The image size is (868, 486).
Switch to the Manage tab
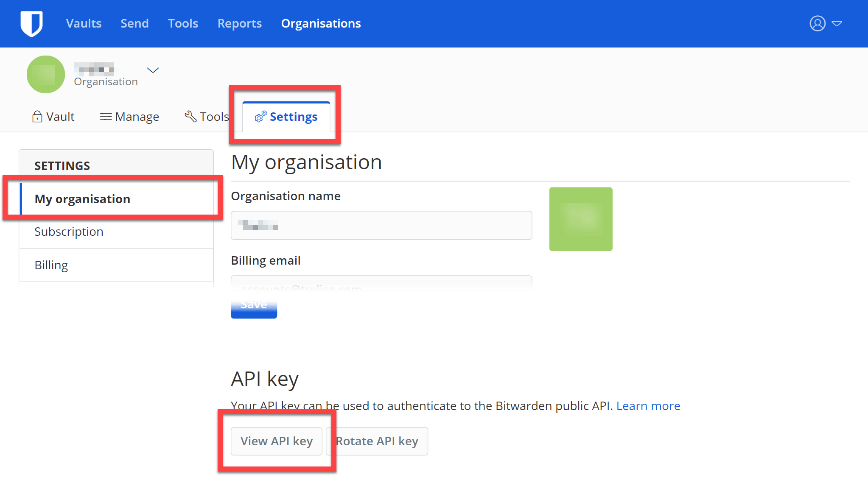(129, 117)
